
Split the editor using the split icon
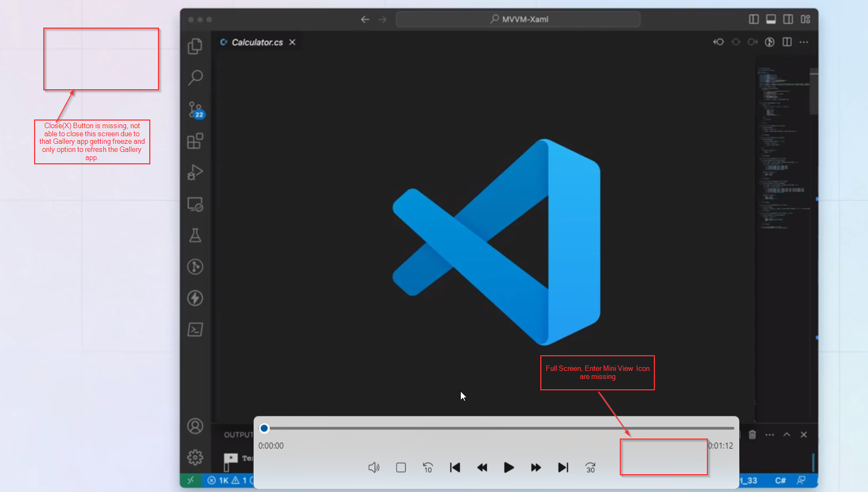click(786, 42)
